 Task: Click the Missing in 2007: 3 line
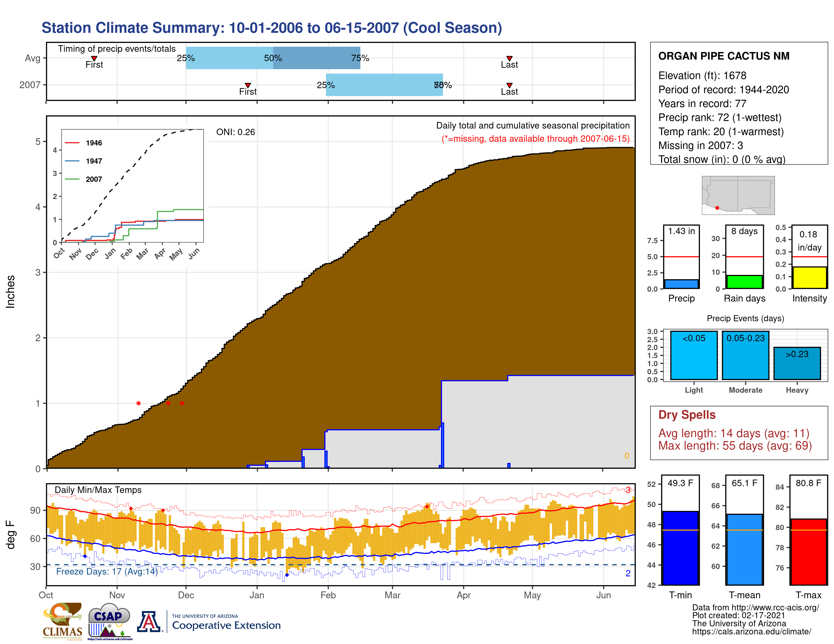click(x=701, y=146)
